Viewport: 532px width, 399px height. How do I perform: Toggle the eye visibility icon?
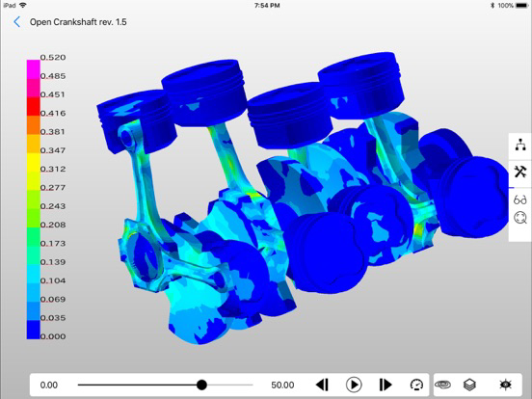pos(506,385)
